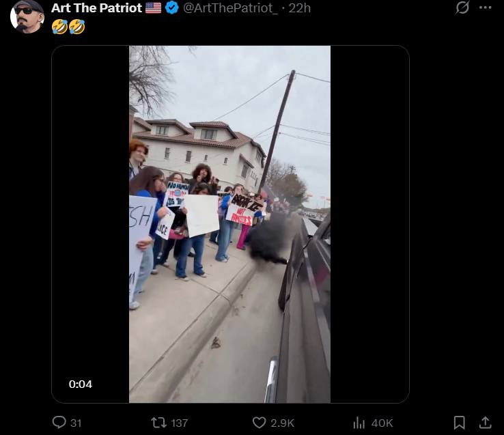The width and height of the screenshot is (504, 435).
Task: Click the Art The Patriot display name
Action: click(96, 8)
